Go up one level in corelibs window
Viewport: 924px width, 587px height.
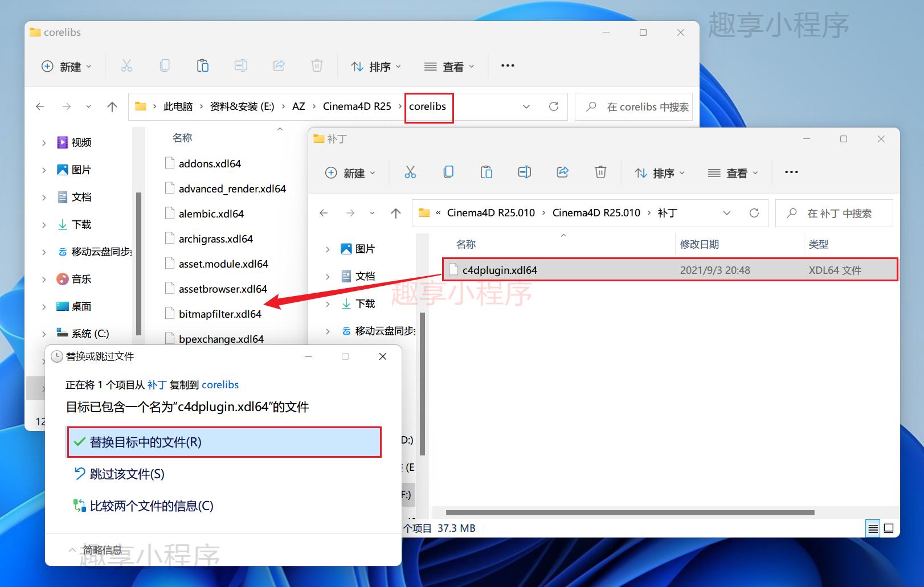(x=112, y=106)
